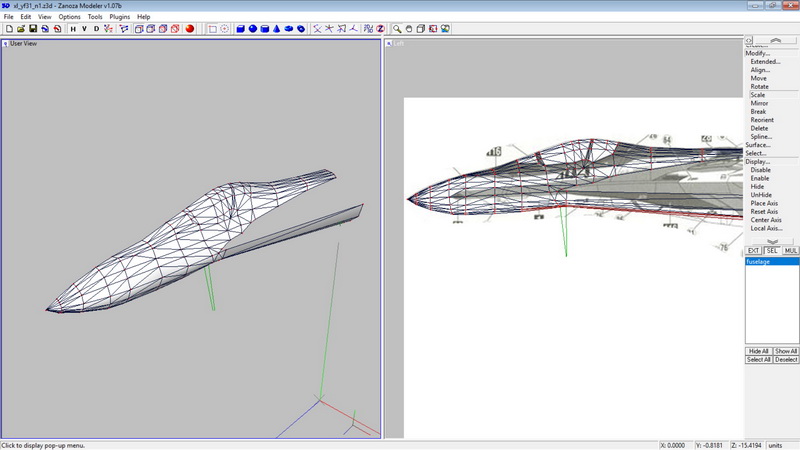Expand the Modify... command group

click(x=757, y=53)
